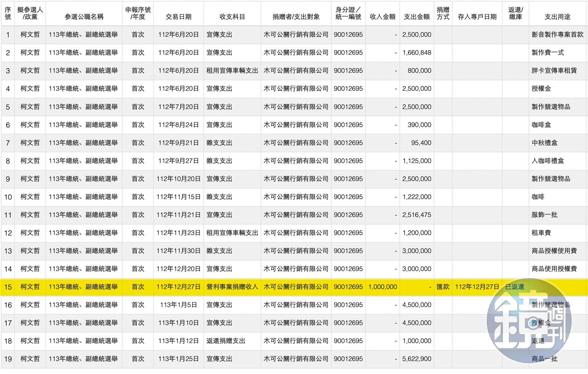The image size is (588, 374).
Task: Select 授權金 in row 4
Action: coord(541,89)
